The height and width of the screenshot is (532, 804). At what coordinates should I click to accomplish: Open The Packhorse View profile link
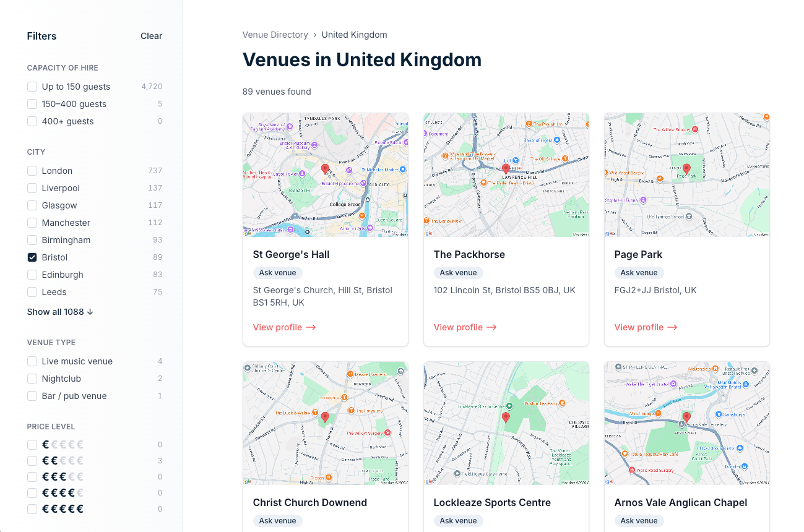coord(465,327)
